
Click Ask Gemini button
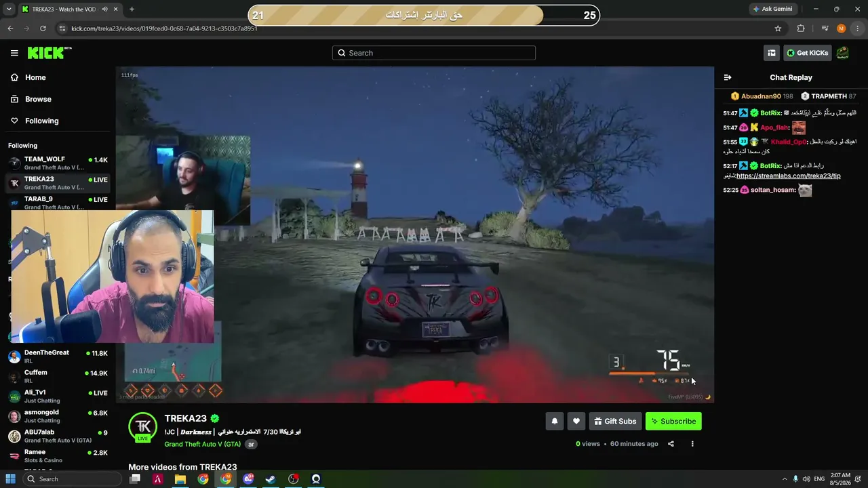[x=772, y=9]
